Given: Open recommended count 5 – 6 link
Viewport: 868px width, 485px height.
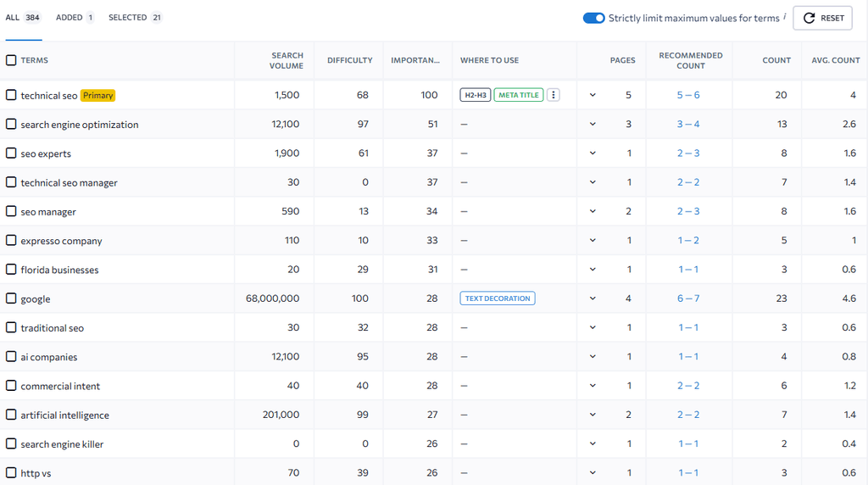Looking at the screenshot, I should (688, 95).
